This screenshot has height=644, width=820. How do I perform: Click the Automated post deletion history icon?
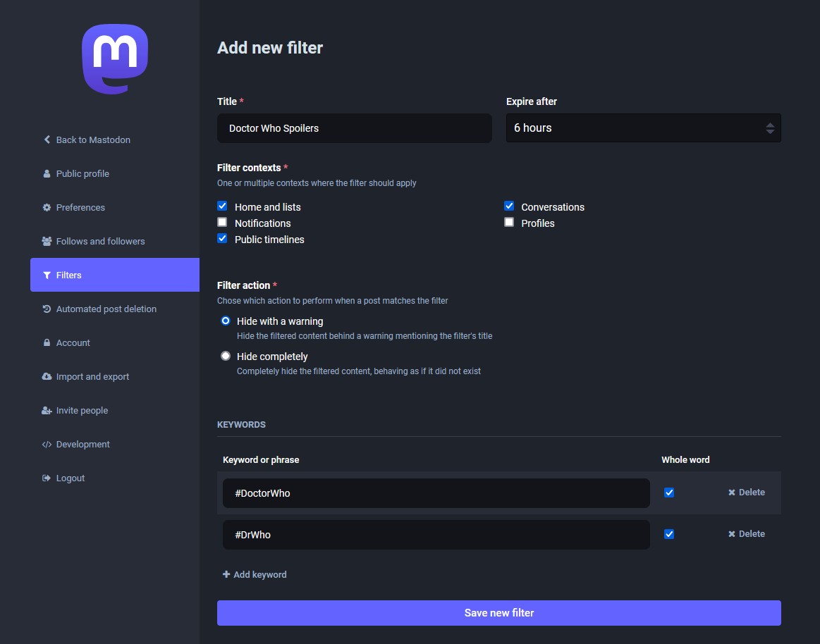click(x=47, y=309)
